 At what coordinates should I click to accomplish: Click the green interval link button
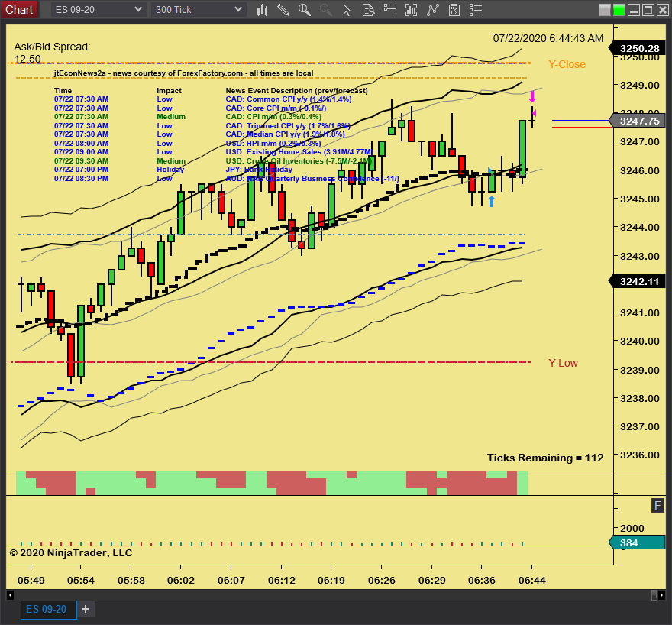(x=619, y=10)
